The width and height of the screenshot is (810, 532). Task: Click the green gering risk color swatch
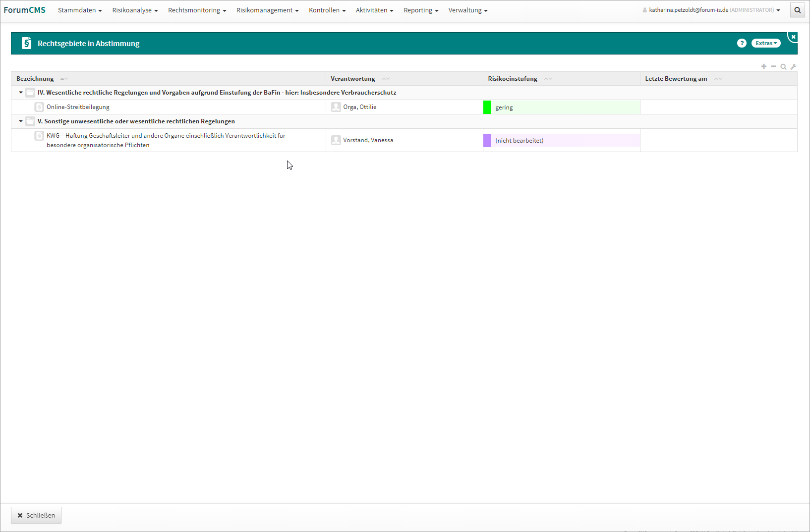(x=487, y=107)
